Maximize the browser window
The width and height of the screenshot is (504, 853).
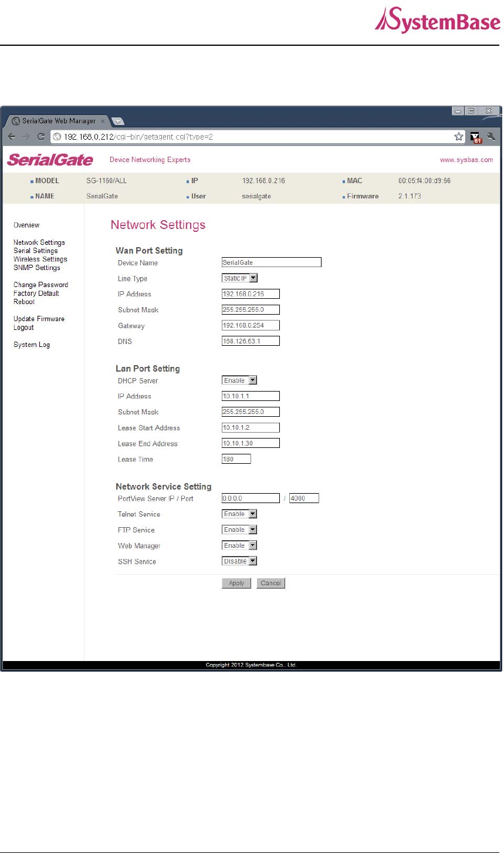point(471,111)
